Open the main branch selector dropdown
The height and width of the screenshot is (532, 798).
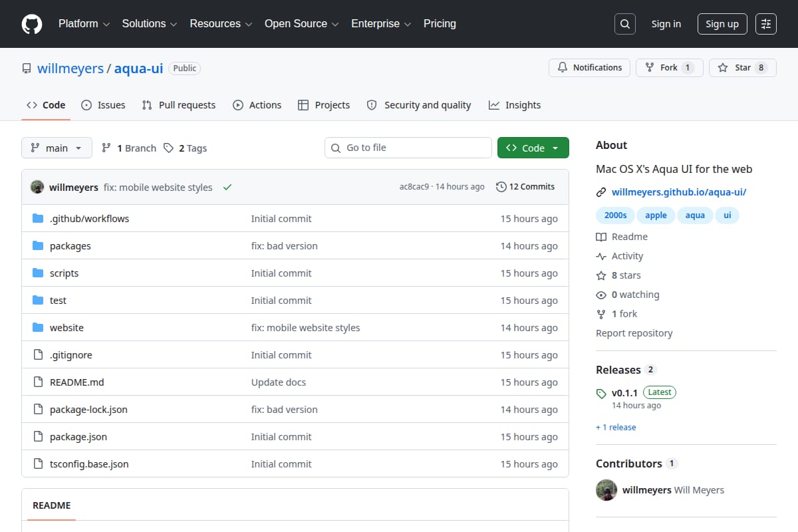point(57,148)
